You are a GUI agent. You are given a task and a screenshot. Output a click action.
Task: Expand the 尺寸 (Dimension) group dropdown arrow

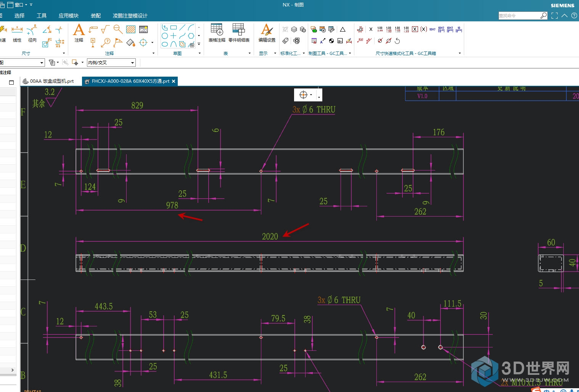(x=64, y=53)
